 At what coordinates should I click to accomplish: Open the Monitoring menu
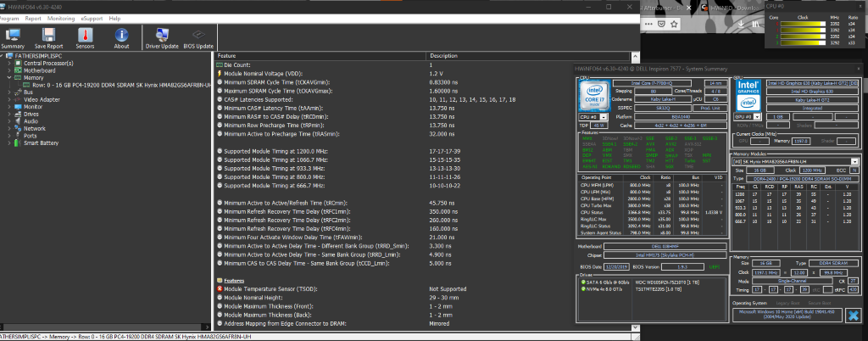tap(61, 19)
